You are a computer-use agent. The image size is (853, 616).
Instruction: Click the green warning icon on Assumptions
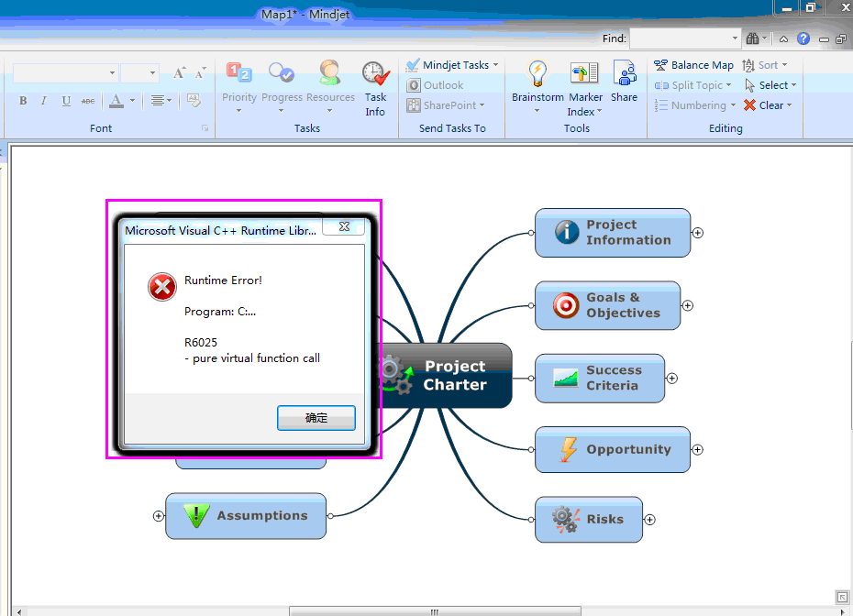[196, 516]
